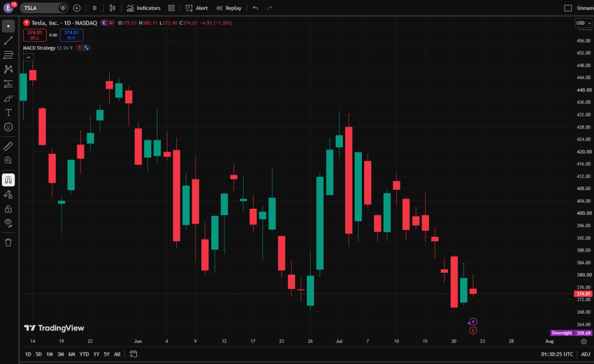Open the user profile avatar menu
The height and width of the screenshot is (364, 594).
pyautogui.click(x=8, y=8)
